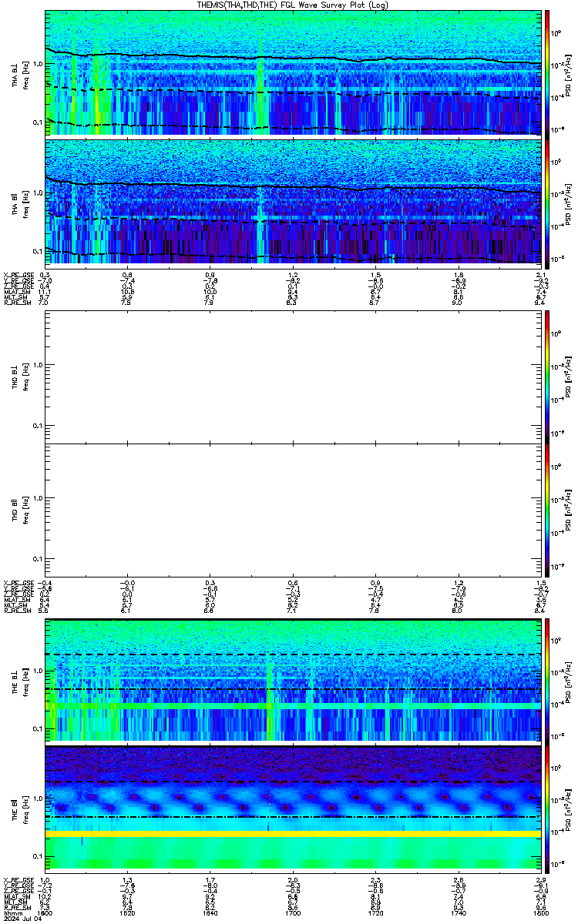Click the THD BII freq [Hz] axis label
This screenshot has height=924, width=578.
(x=25, y=510)
